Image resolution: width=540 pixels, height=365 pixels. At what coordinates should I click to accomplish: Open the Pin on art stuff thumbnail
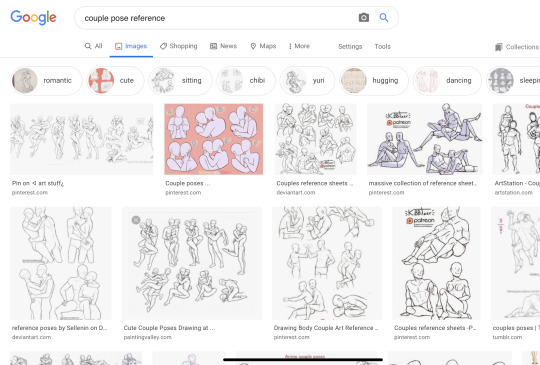click(82, 139)
